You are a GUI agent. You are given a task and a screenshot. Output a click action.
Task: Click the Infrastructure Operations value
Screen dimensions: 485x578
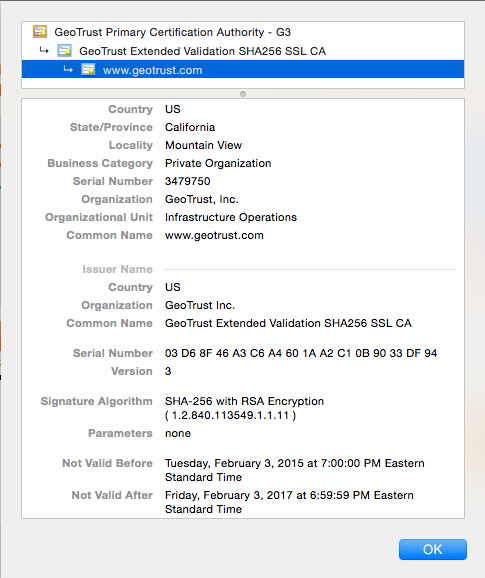click(x=231, y=217)
